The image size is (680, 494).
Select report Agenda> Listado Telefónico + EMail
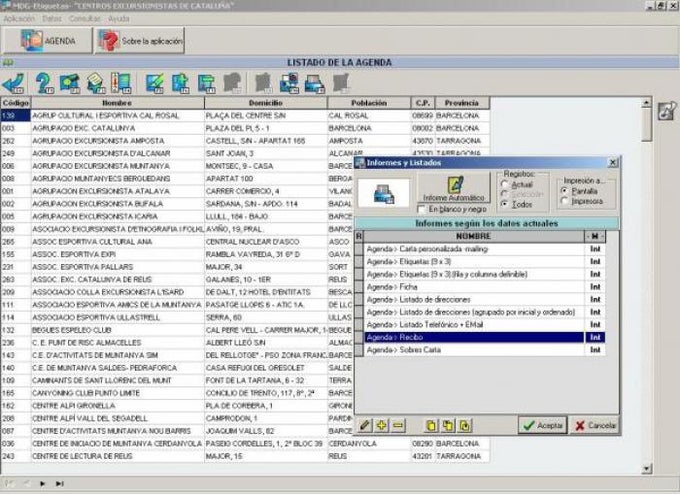tap(474, 324)
